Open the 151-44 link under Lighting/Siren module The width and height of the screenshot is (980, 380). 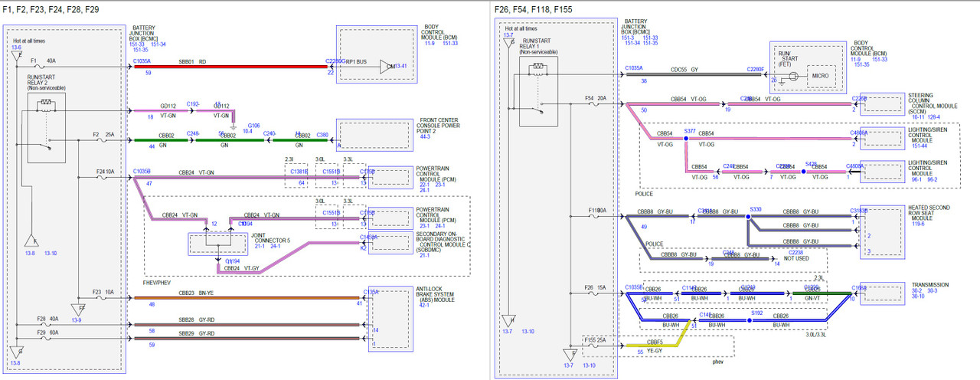point(920,146)
